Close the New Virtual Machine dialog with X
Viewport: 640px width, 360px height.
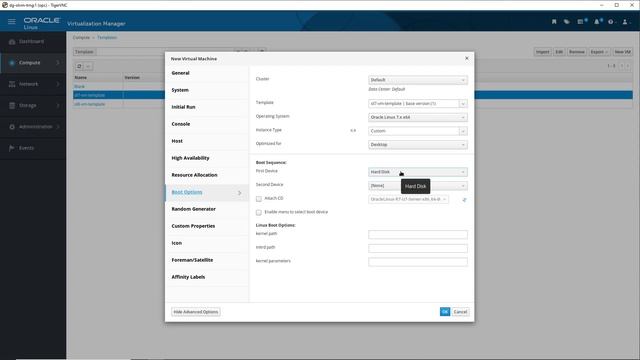click(x=467, y=58)
